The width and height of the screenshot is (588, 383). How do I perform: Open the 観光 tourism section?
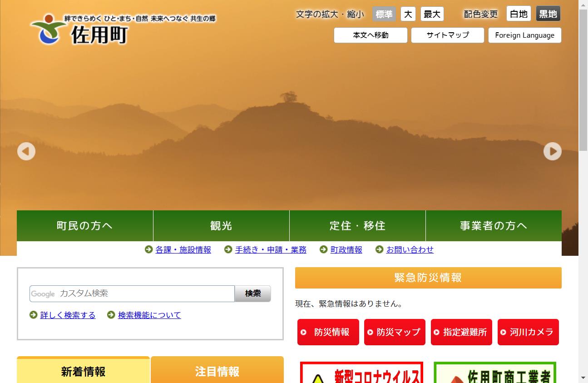click(221, 225)
